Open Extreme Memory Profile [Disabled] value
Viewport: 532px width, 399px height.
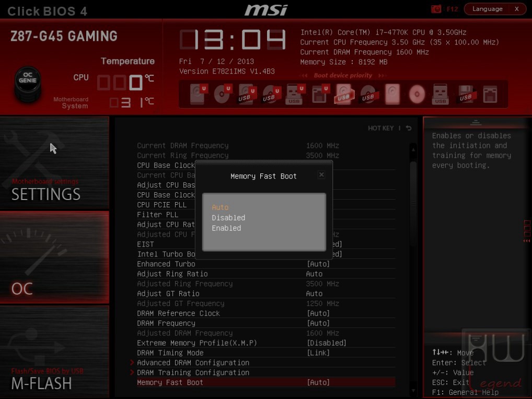coord(327,343)
